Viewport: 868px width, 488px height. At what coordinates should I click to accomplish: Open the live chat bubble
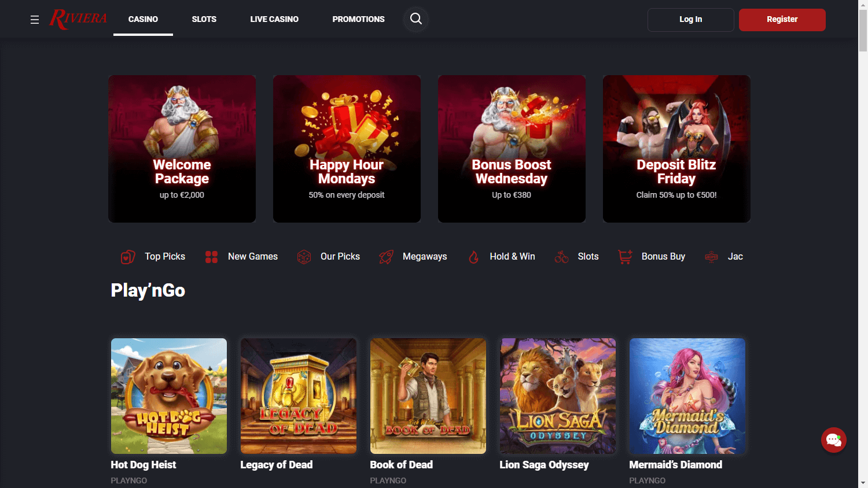tap(833, 440)
